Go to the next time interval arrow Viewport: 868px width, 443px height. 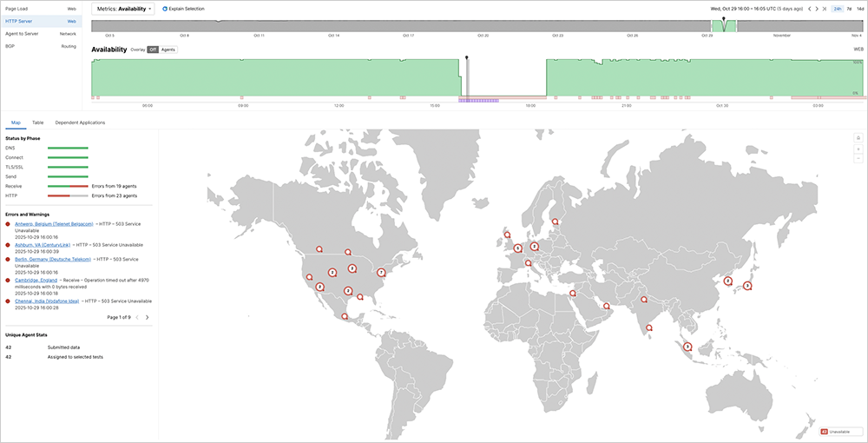817,9
